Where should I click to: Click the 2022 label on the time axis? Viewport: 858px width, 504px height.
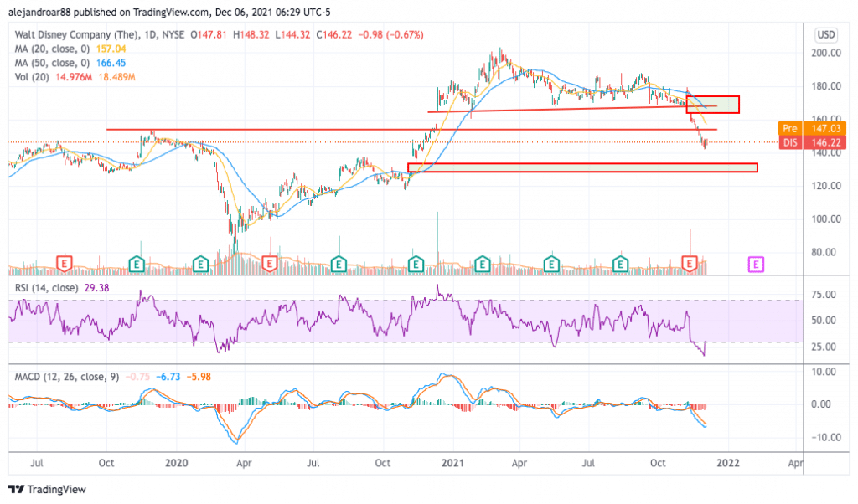[728, 463]
